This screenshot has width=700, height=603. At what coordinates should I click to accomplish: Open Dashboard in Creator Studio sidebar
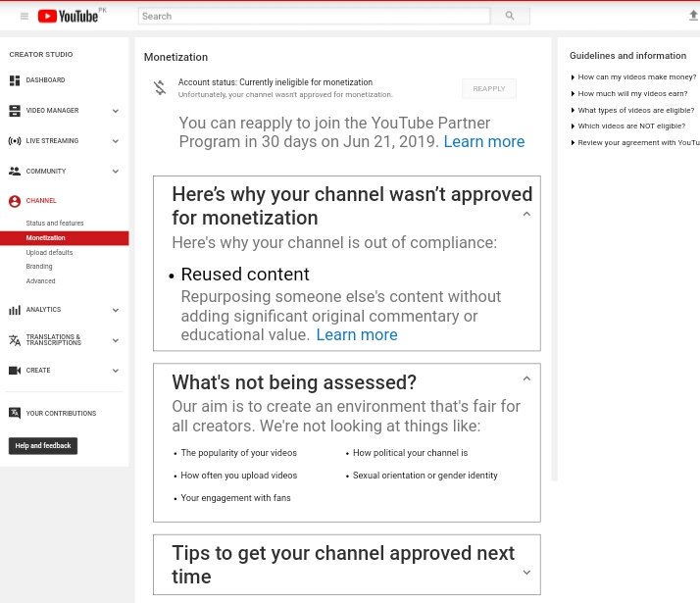pyautogui.click(x=45, y=79)
